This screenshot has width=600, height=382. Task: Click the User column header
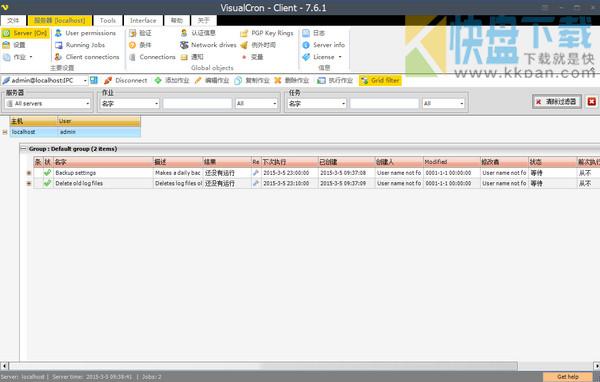coord(99,121)
